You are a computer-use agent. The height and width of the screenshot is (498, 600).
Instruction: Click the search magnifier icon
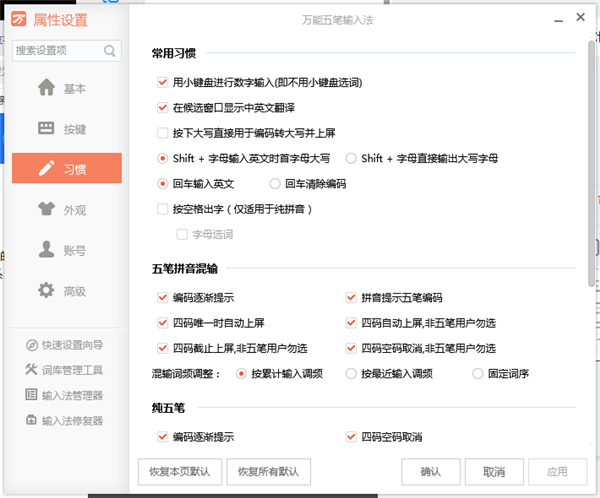110,51
